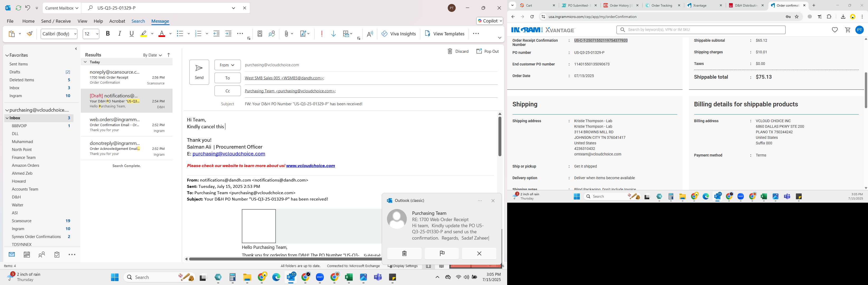Viewport: 868px width, 285px height.
Task: Discard the draft message
Action: [x=458, y=51]
